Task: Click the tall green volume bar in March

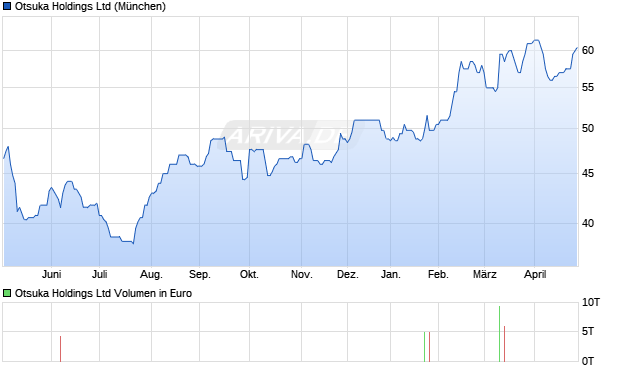Action: (499, 334)
